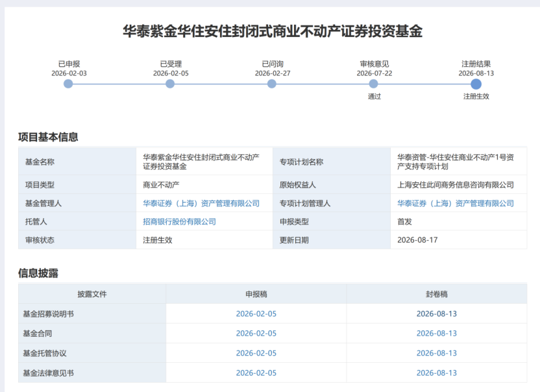Open 基金法律意见书 封卷稿 2026-08-13
Viewport: 540px width, 392px height.
[x=437, y=373]
